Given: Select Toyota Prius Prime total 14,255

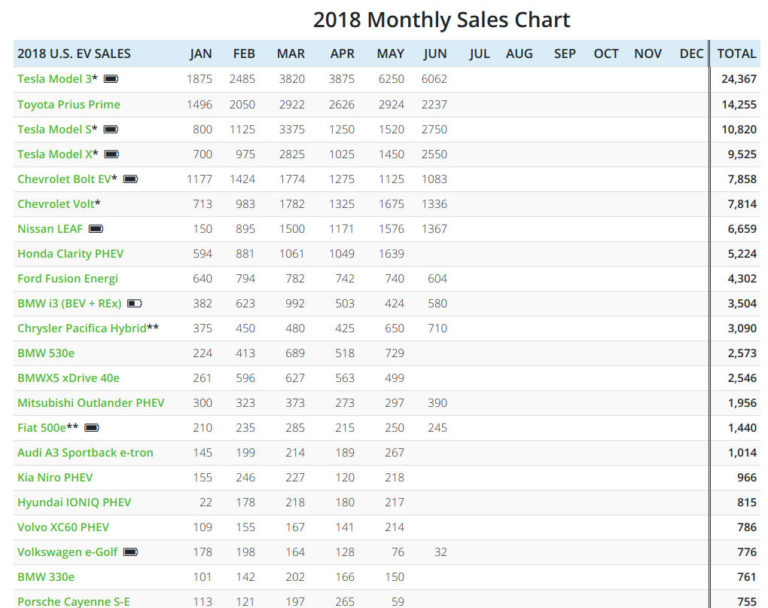Looking at the screenshot, I should coord(739,104).
